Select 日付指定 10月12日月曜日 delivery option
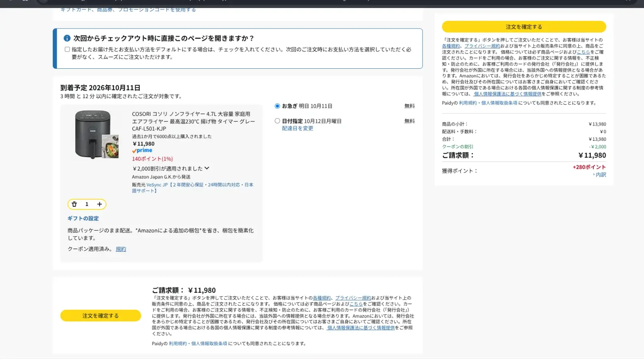The width and height of the screenshot is (644, 362). tap(277, 121)
